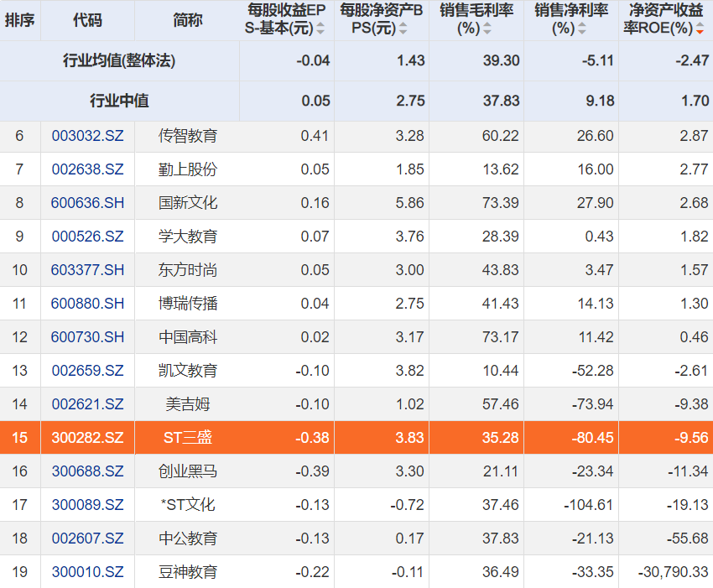Open stock code 003032.SZ
This screenshot has height=588, width=713.
[88, 136]
